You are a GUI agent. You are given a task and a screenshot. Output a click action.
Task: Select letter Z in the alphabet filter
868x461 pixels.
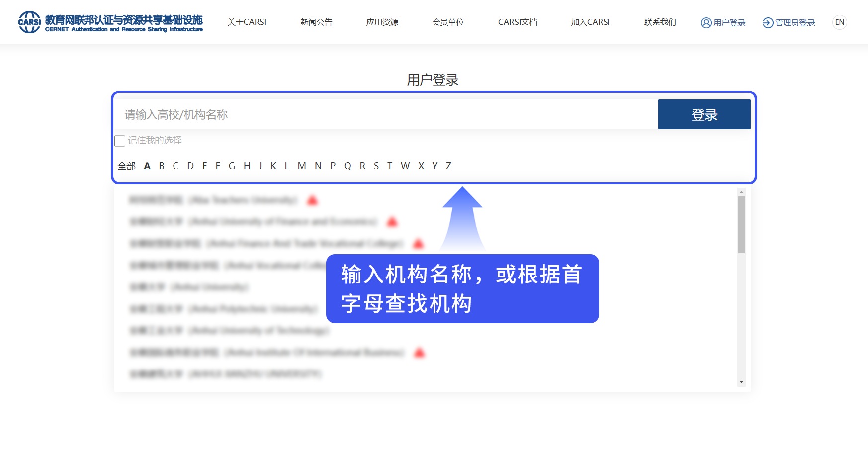click(449, 166)
